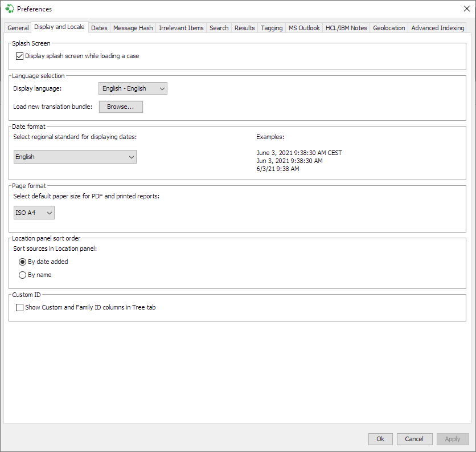
Task: Switch to the General tab
Action: click(17, 27)
